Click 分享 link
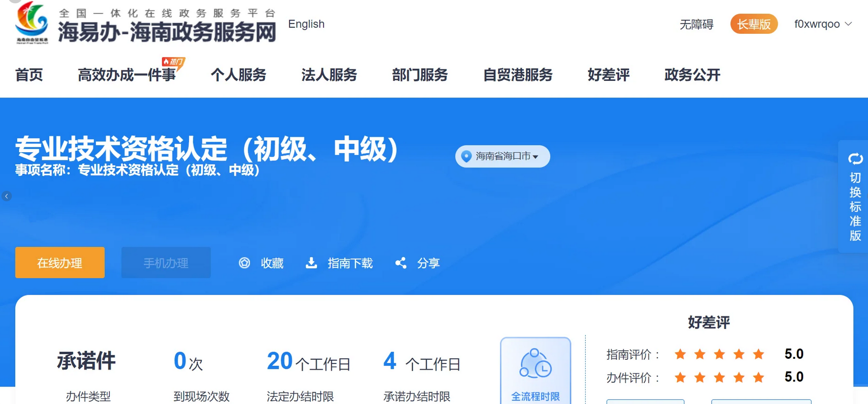This screenshot has width=868, height=404. (x=428, y=263)
